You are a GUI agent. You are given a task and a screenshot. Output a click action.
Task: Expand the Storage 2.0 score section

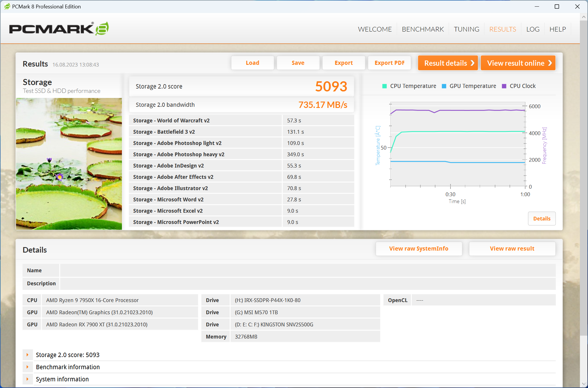click(x=28, y=355)
